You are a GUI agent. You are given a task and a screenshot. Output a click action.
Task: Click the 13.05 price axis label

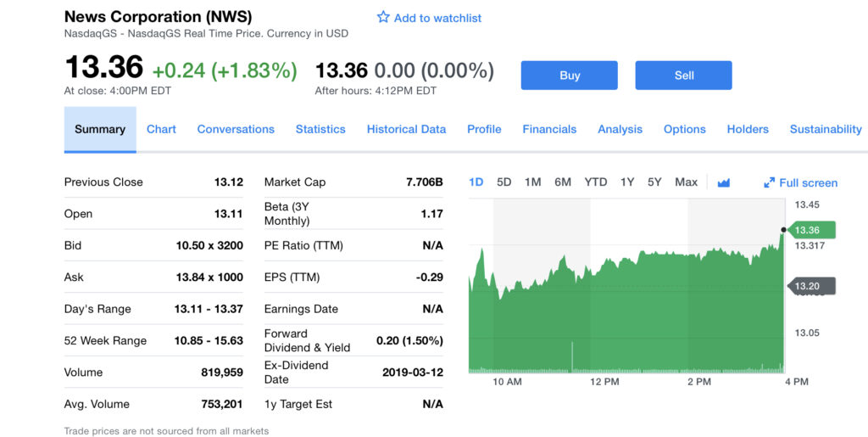(x=807, y=333)
